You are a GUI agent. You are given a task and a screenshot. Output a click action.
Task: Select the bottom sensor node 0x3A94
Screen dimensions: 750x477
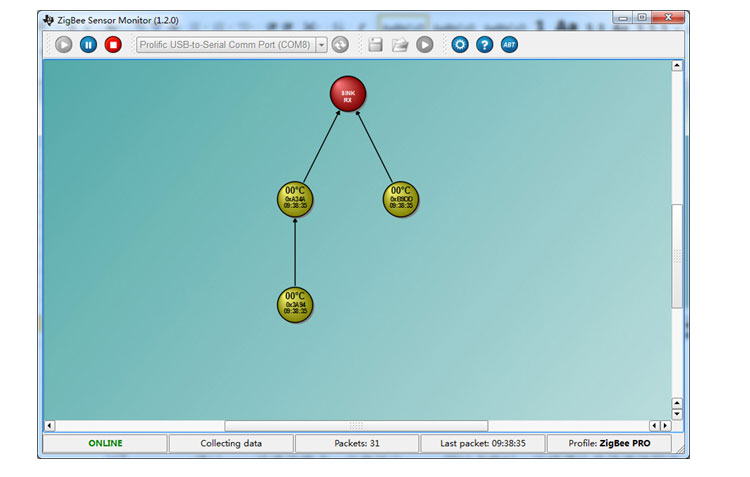point(295,305)
